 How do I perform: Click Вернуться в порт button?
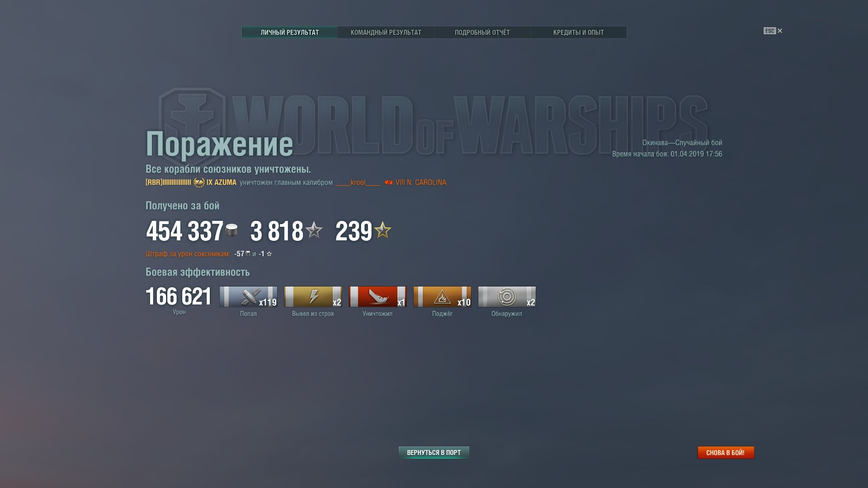434,452
